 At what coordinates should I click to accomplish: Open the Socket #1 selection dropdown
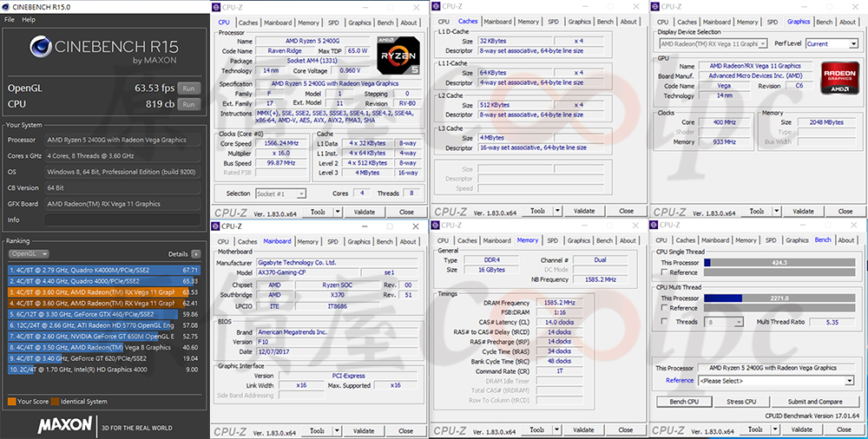tap(280, 193)
